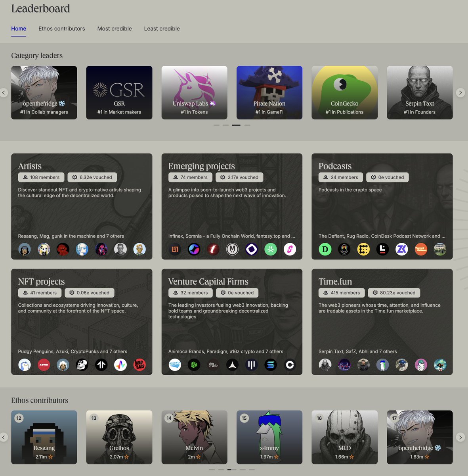
Task: Open the Venture Capital Firms category title
Action: click(208, 282)
